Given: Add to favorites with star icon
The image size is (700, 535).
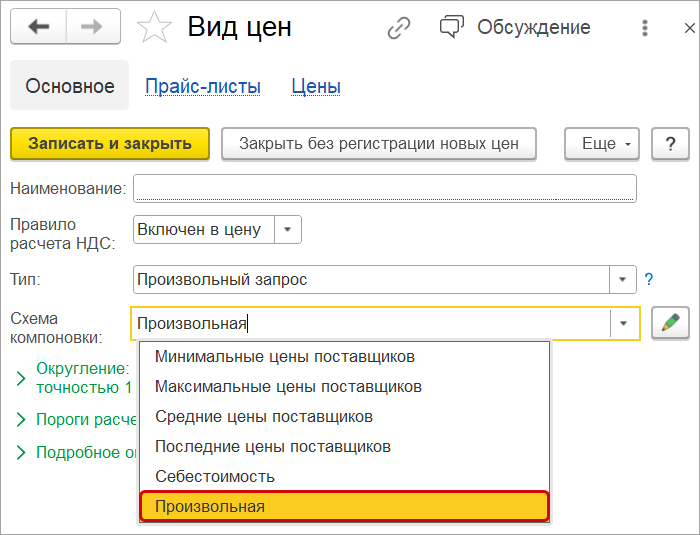Looking at the screenshot, I should click(154, 27).
